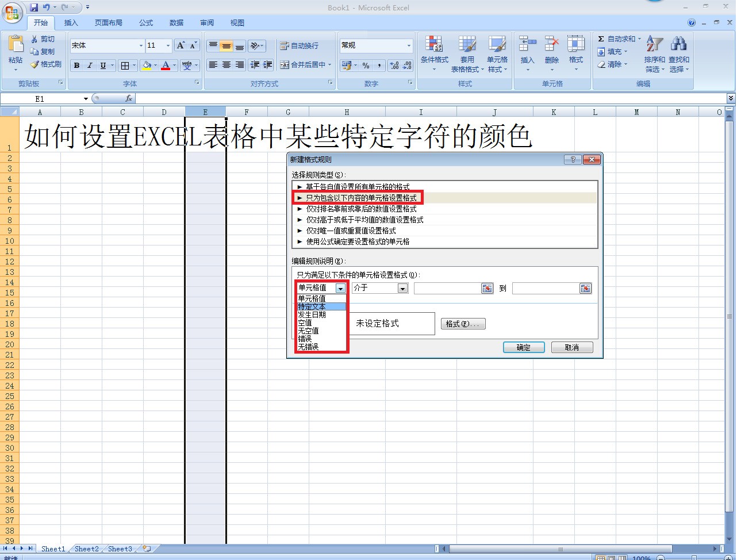The height and width of the screenshot is (560, 737).
Task: Switch to the Page Layout (页面布局) tab
Action: [x=109, y=23]
